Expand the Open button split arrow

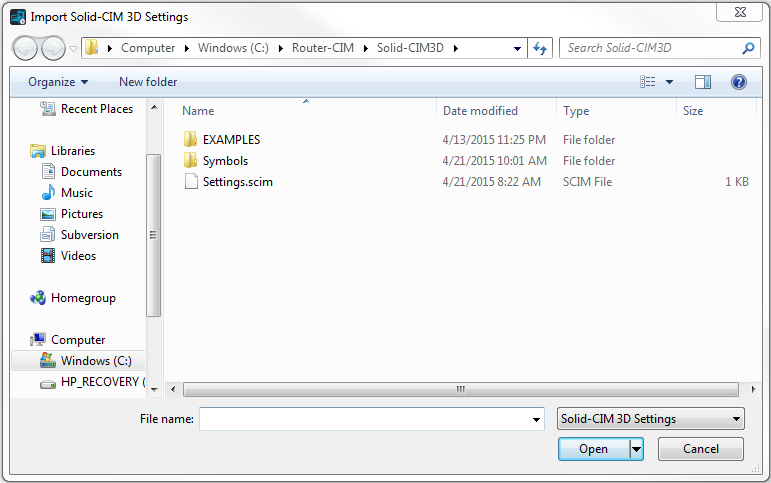pos(637,449)
